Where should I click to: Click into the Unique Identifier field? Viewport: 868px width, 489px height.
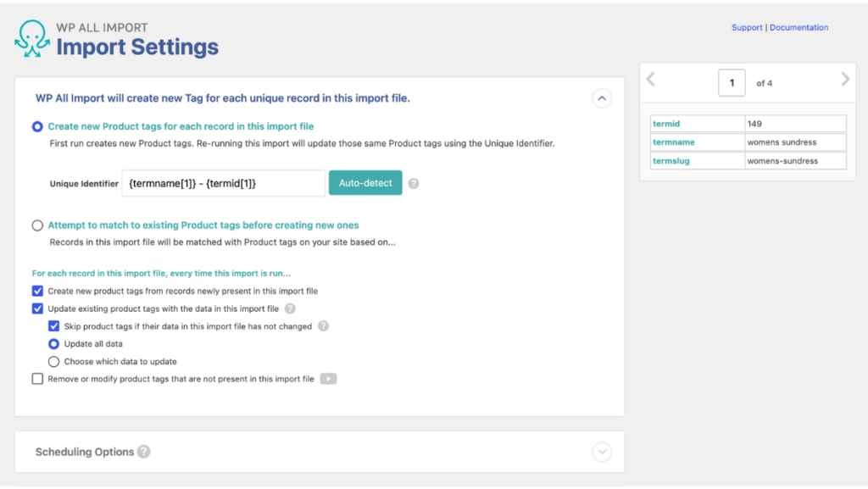[224, 183]
